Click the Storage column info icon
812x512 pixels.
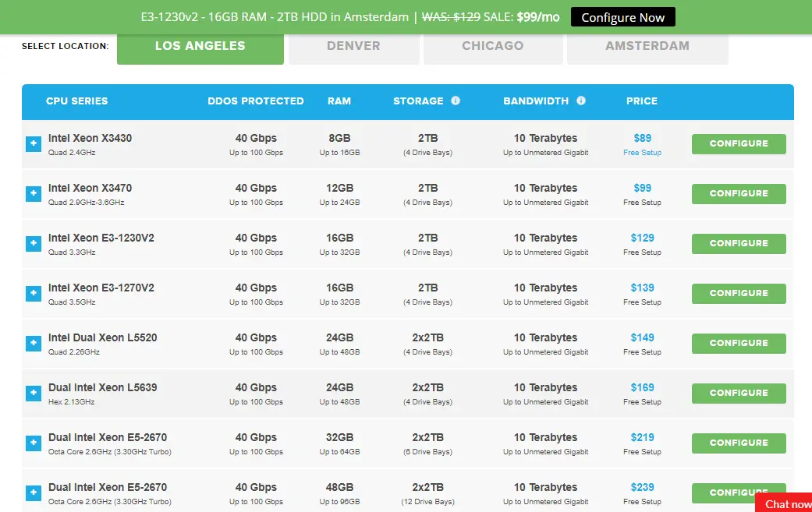(456, 101)
